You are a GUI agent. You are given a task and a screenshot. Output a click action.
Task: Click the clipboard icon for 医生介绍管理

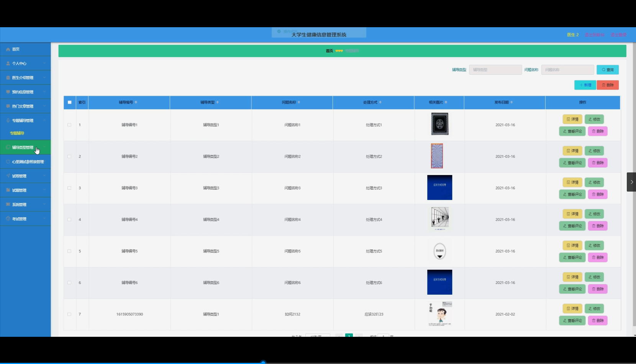pos(8,78)
